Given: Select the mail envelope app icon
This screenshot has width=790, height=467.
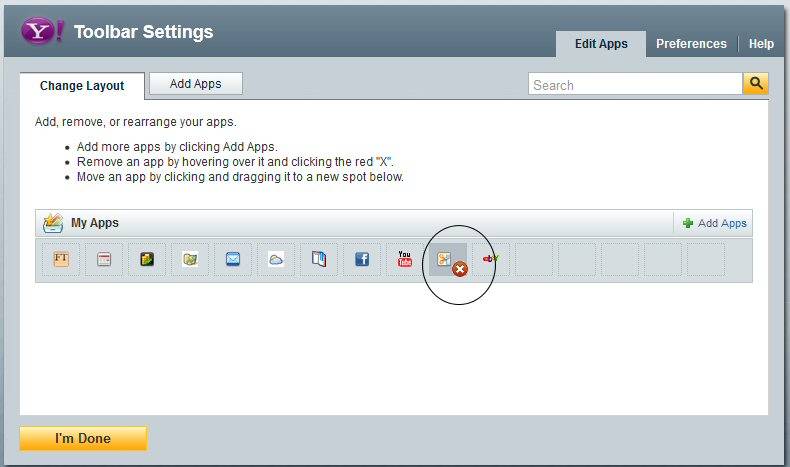Looking at the screenshot, I should (233, 260).
